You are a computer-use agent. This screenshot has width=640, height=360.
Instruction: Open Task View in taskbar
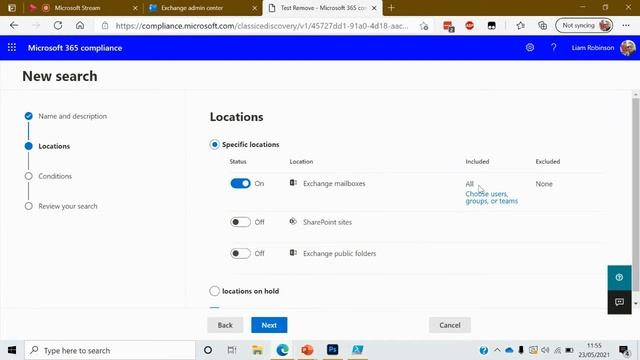point(232,350)
